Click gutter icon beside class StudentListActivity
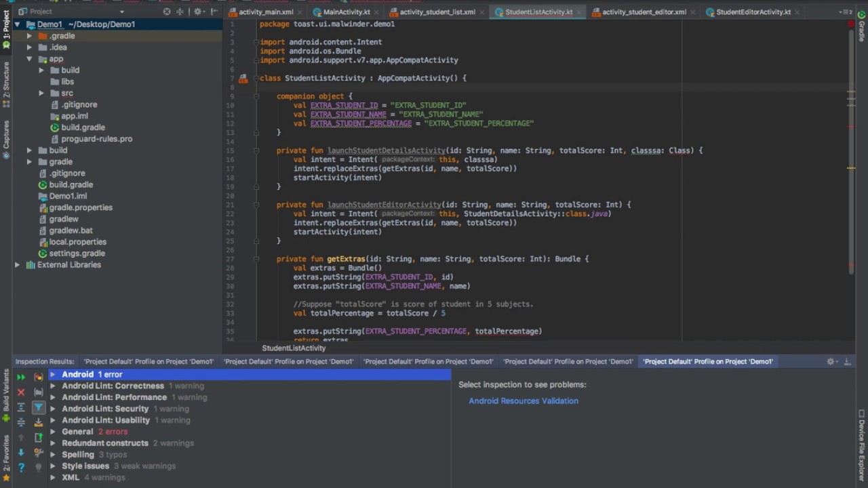 pyautogui.click(x=243, y=79)
